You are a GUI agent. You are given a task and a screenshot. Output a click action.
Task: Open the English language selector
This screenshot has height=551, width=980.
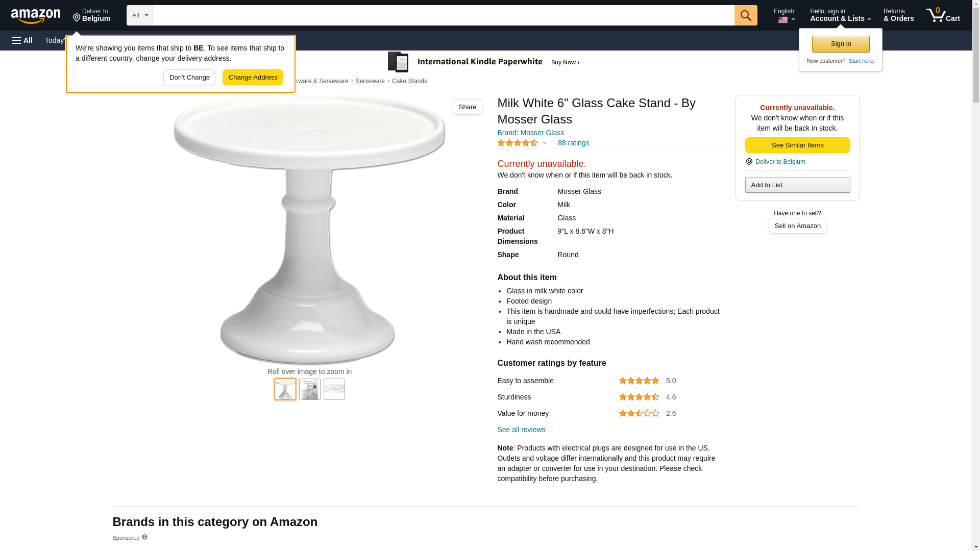click(x=784, y=15)
